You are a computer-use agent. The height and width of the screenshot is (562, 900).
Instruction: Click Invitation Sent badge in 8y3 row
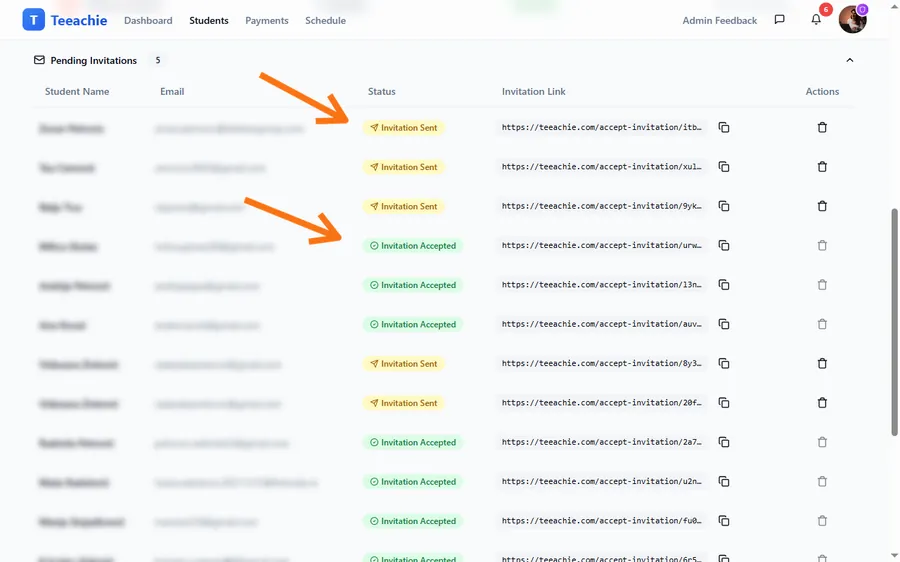click(404, 363)
